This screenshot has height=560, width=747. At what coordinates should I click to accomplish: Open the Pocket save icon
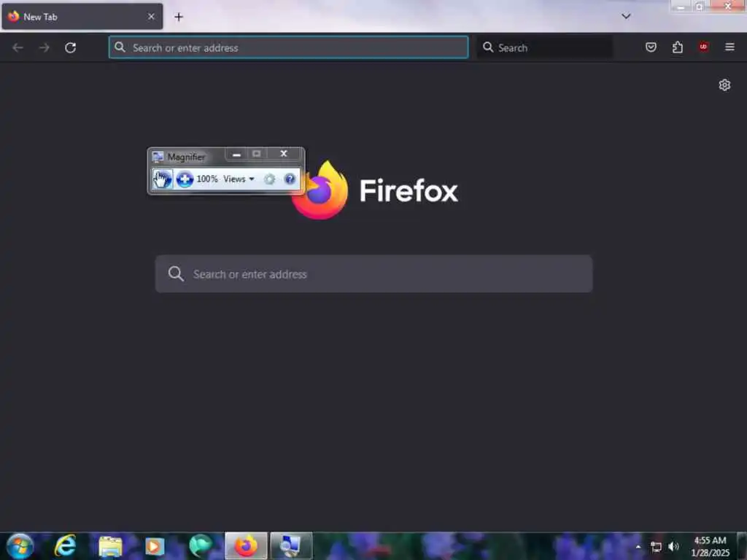point(651,47)
